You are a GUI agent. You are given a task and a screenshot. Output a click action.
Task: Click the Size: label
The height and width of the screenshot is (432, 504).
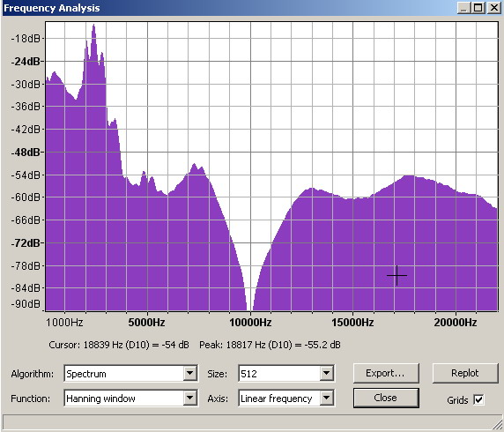(218, 374)
